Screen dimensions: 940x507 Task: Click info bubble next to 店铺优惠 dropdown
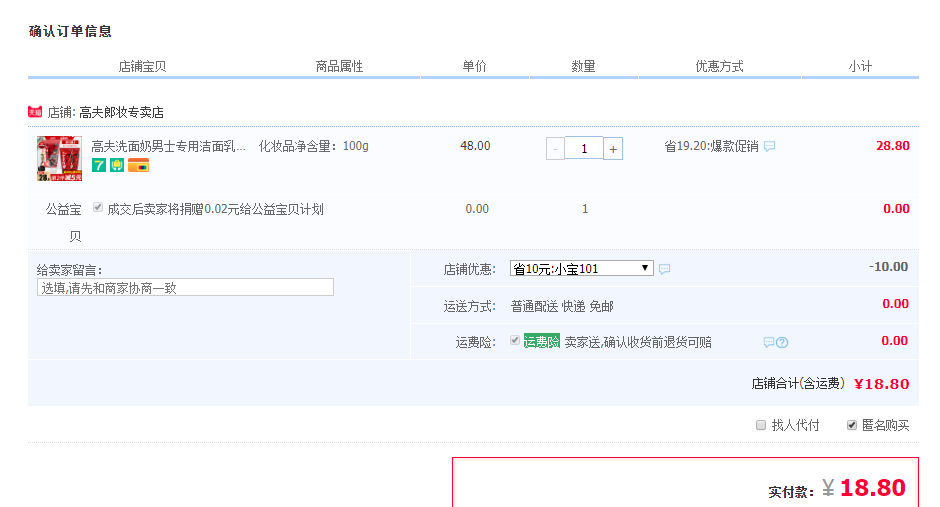point(664,269)
